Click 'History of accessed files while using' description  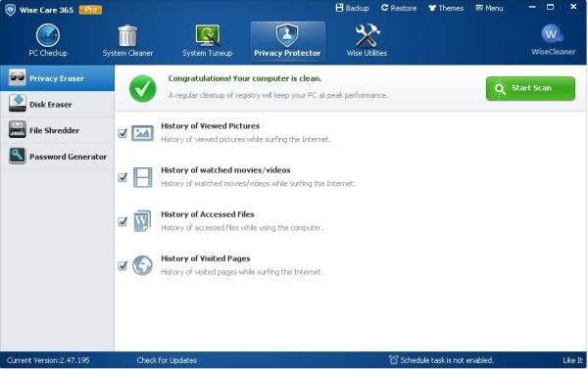tap(242, 228)
